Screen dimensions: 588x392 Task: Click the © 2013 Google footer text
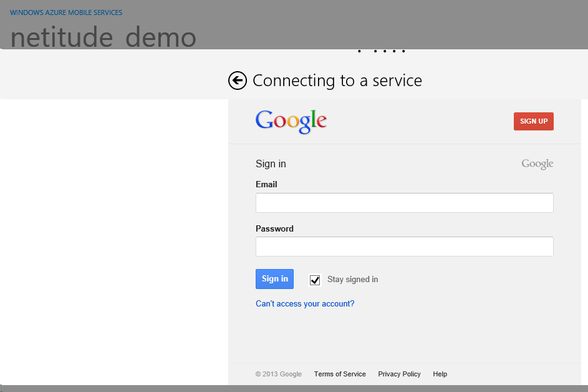pyautogui.click(x=279, y=374)
